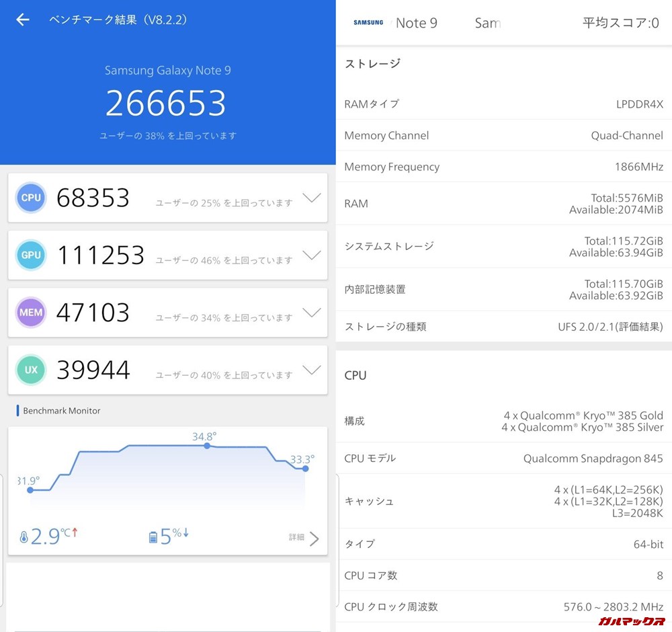Click the SAMSUNG logo in the header
The height and width of the screenshot is (632, 672).
[x=368, y=22]
